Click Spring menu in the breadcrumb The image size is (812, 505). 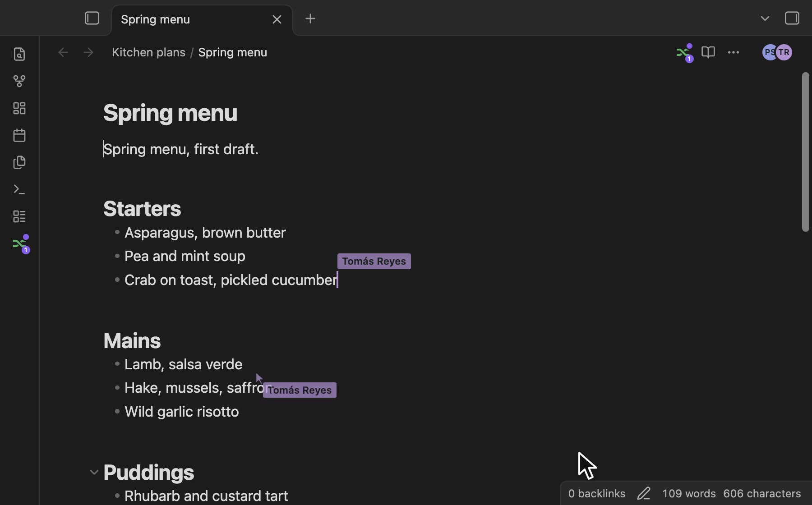233,52
